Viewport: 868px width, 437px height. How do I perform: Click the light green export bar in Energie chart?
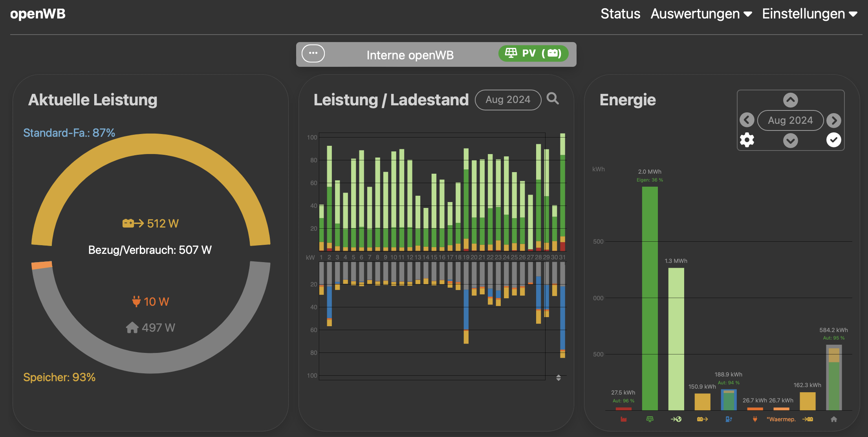point(676,339)
